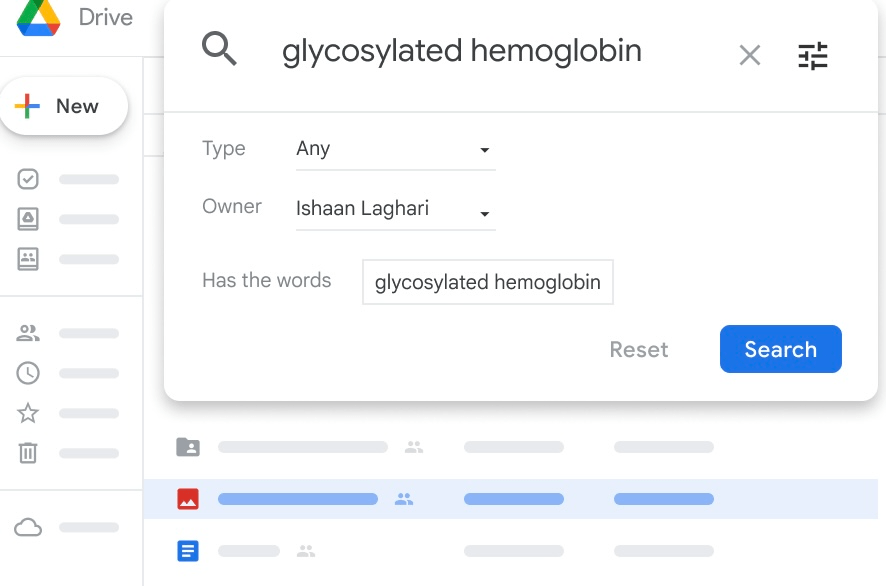Select the red image file icon

coord(188,498)
